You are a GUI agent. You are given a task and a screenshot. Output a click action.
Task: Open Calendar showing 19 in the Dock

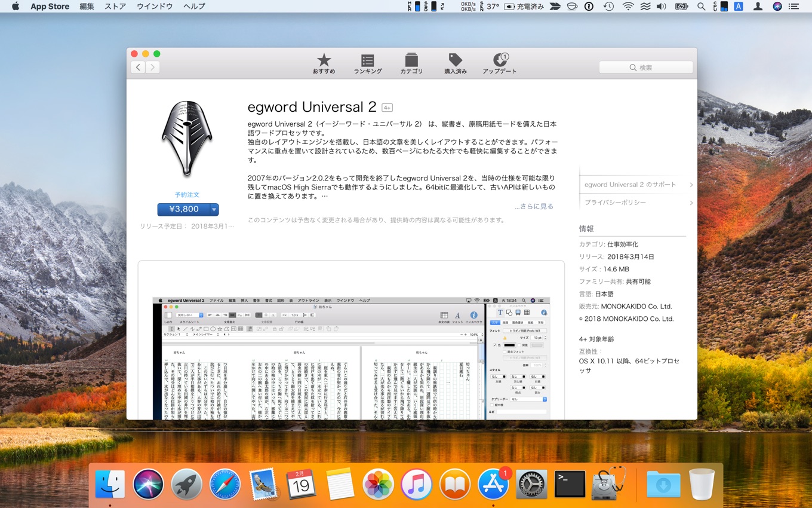(x=302, y=484)
